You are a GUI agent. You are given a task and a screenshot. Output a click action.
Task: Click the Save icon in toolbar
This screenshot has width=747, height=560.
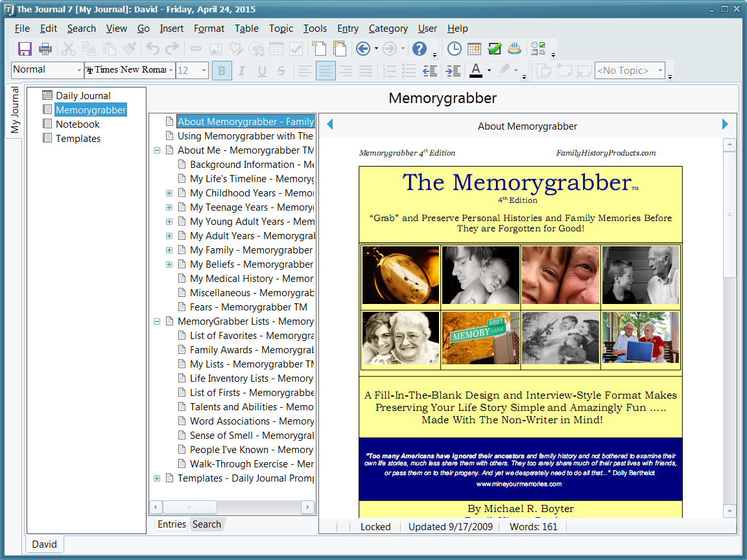pos(25,49)
